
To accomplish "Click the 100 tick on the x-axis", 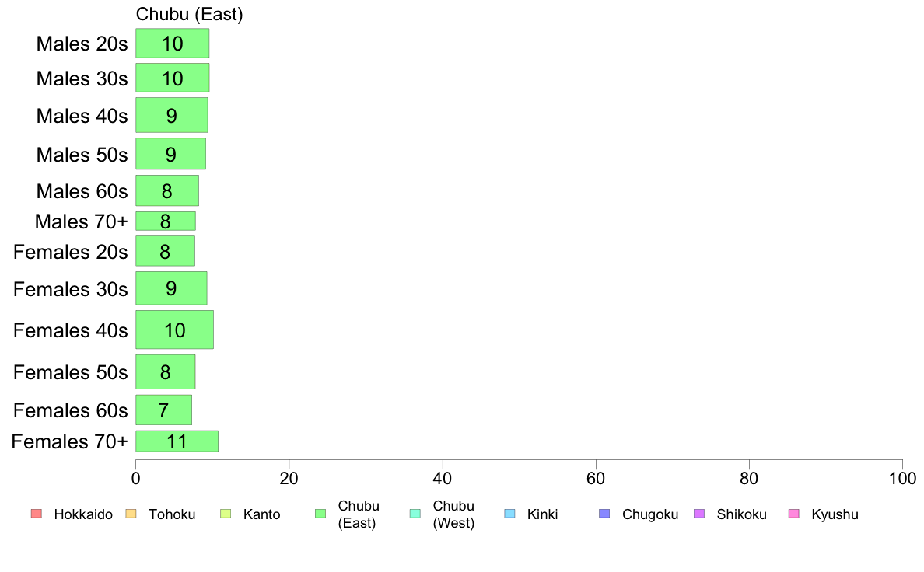I will 902,478.
